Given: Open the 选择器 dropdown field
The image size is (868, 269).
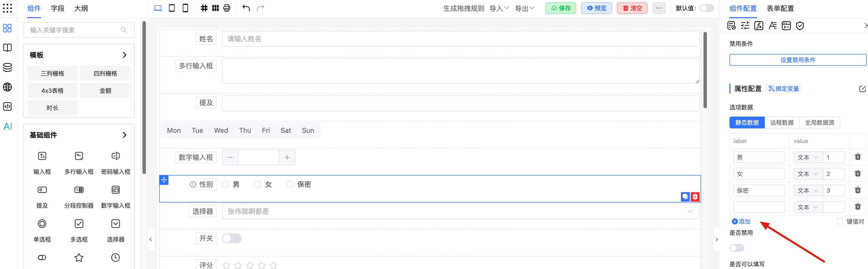Looking at the screenshot, I should pos(460,211).
